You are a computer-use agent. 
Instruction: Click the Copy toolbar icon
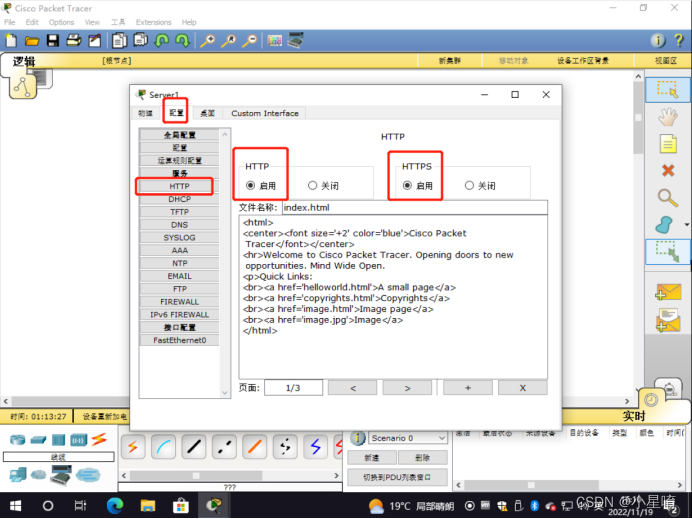coord(119,41)
